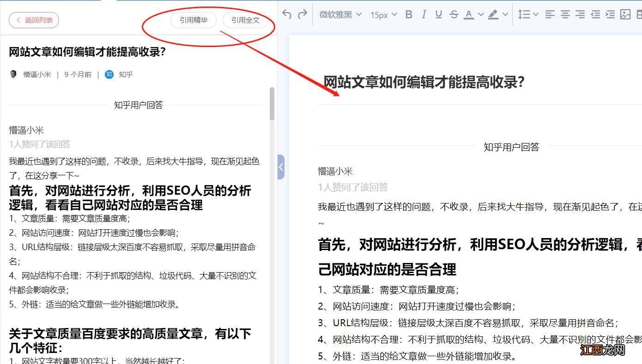Align text to the left
Screen dimensions: 642x364
pos(550,15)
